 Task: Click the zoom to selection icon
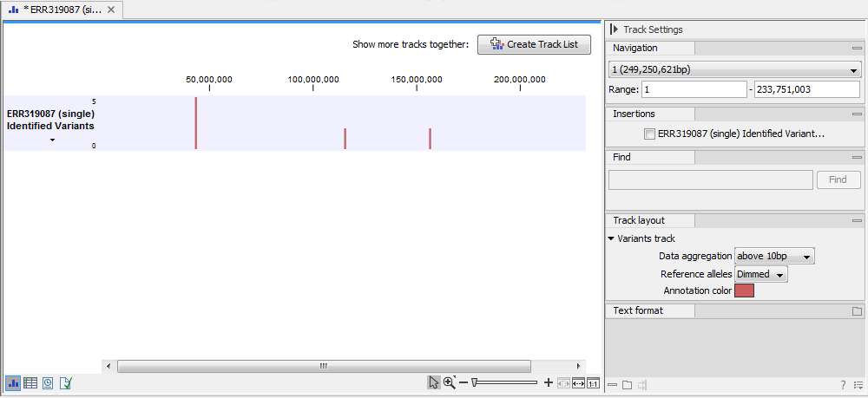click(563, 382)
